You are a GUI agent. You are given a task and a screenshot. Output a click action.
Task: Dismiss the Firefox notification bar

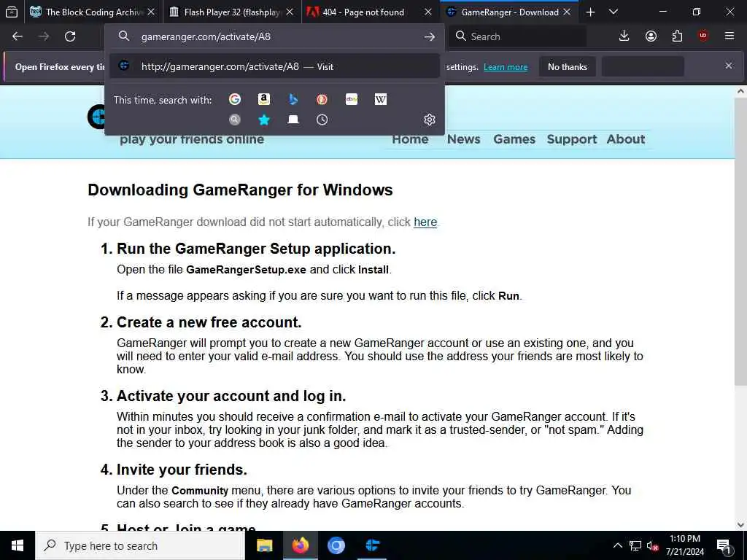729,66
